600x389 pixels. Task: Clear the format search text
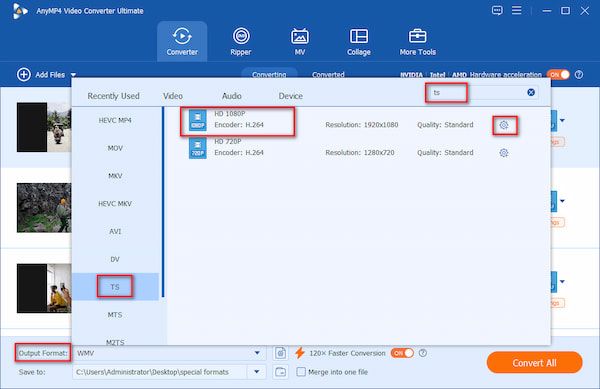coord(531,92)
